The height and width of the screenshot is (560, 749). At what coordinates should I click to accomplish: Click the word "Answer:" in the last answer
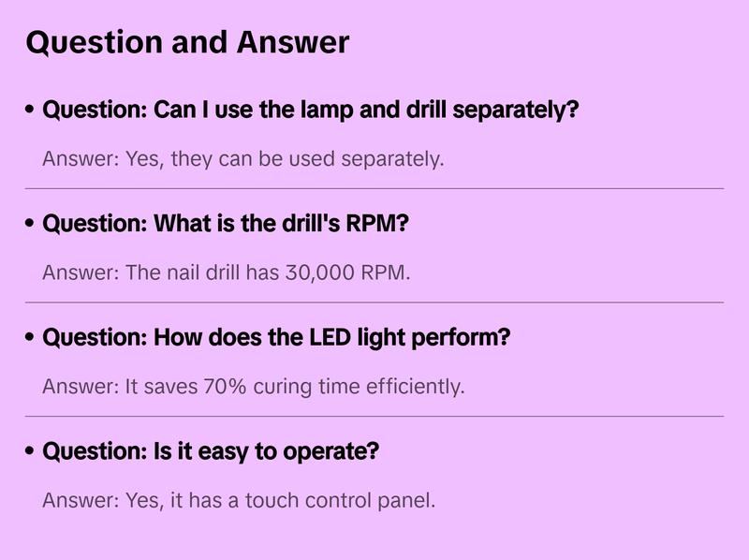tap(81, 500)
